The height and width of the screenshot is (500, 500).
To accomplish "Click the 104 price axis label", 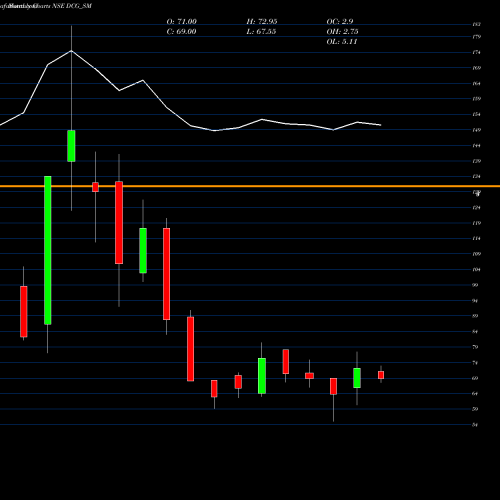I will [x=477, y=270].
